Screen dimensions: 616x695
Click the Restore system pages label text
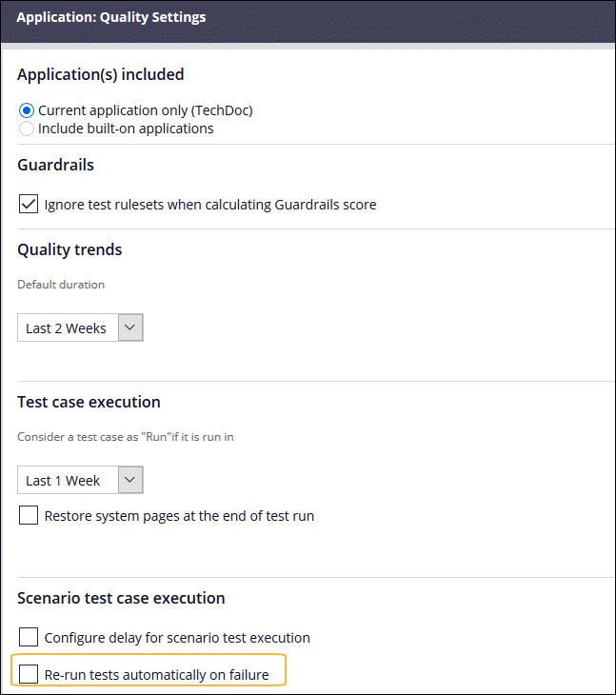179,516
